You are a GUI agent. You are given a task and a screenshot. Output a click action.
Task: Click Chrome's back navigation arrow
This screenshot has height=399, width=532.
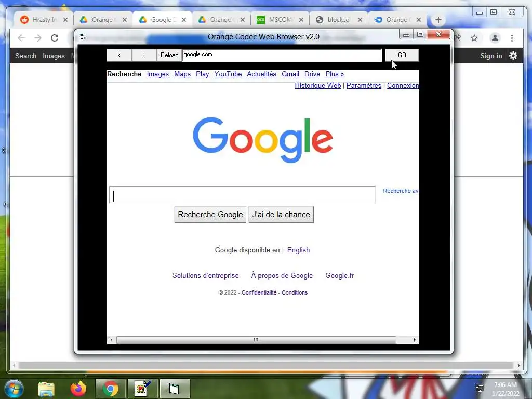pos(21,38)
